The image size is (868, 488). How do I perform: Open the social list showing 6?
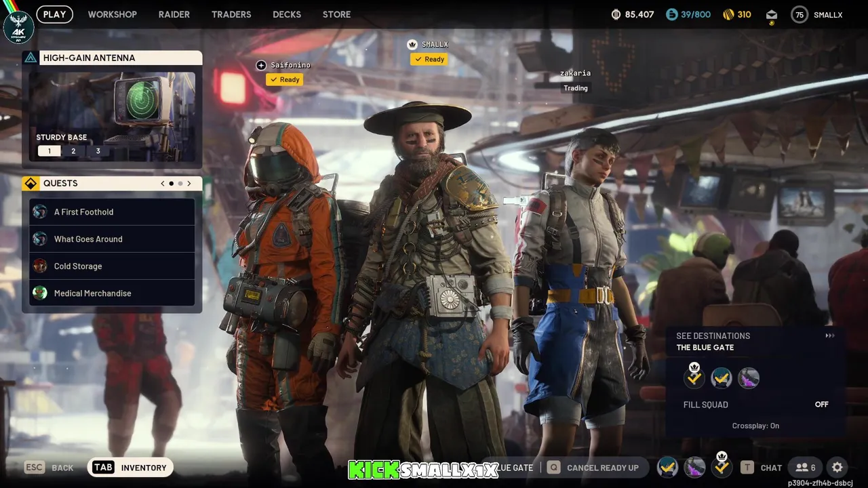coord(806,467)
